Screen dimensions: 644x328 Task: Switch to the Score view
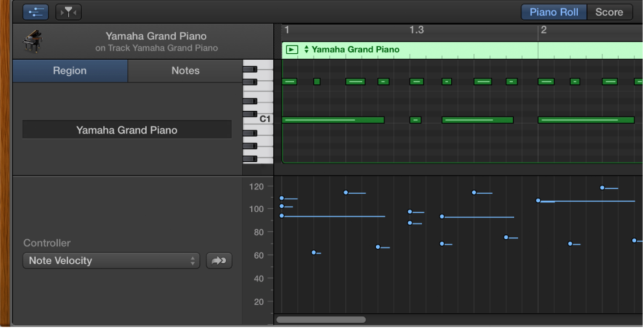(609, 12)
